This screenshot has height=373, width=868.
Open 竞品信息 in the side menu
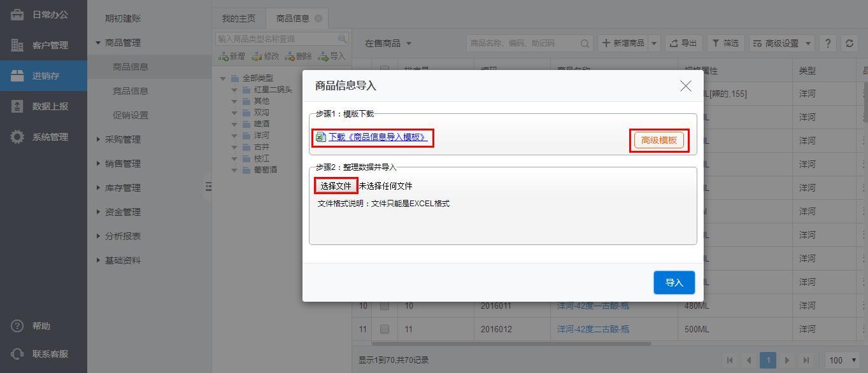tap(130, 91)
